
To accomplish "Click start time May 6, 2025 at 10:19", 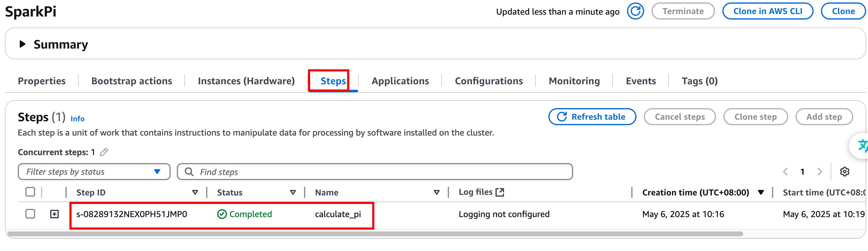I will 824,214.
